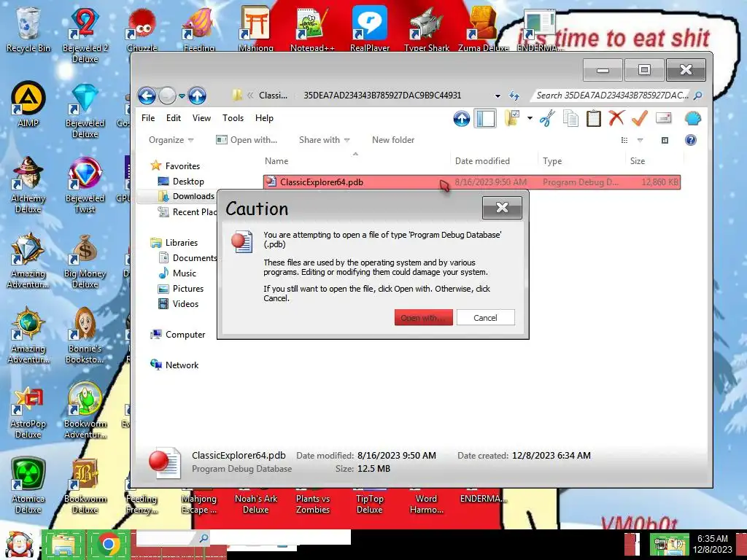
Task: Click the Back navigation arrow
Action: point(147,96)
